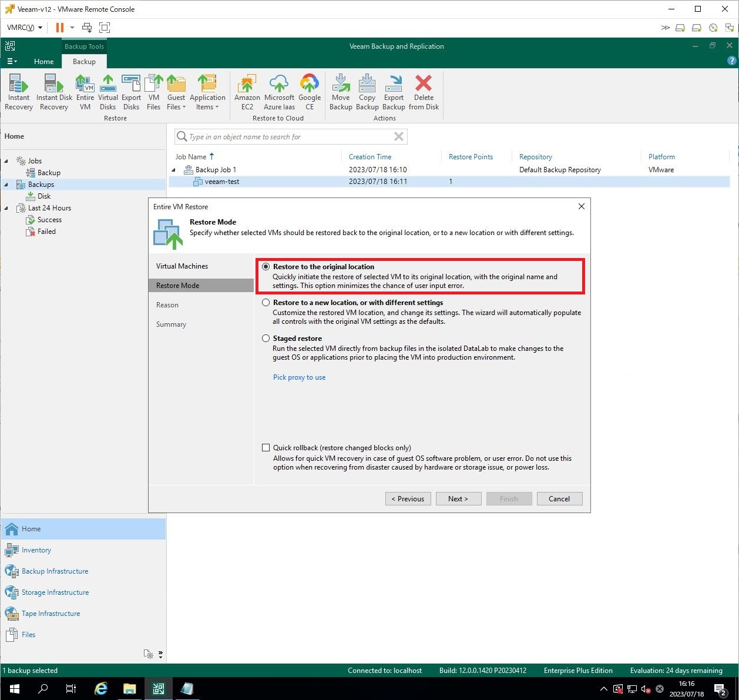The width and height of the screenshot is (739, 700).
Task: Open the Backup ribbon tab
Action: pos(84,62)
